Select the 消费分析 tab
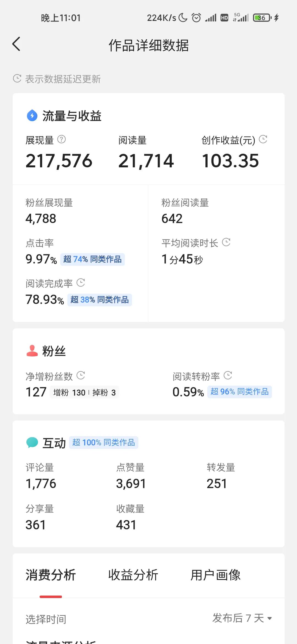The height and width of the screenshot is (644, 297). tap(51, 575)
